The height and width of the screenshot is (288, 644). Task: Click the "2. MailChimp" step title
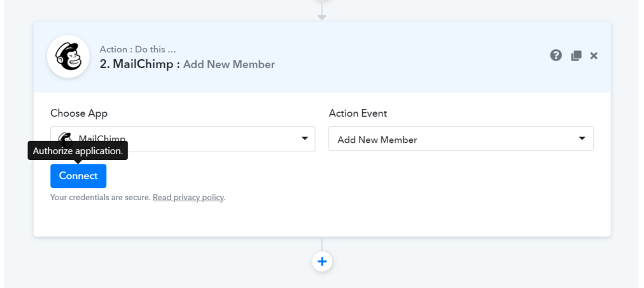(x=140, y=64)
